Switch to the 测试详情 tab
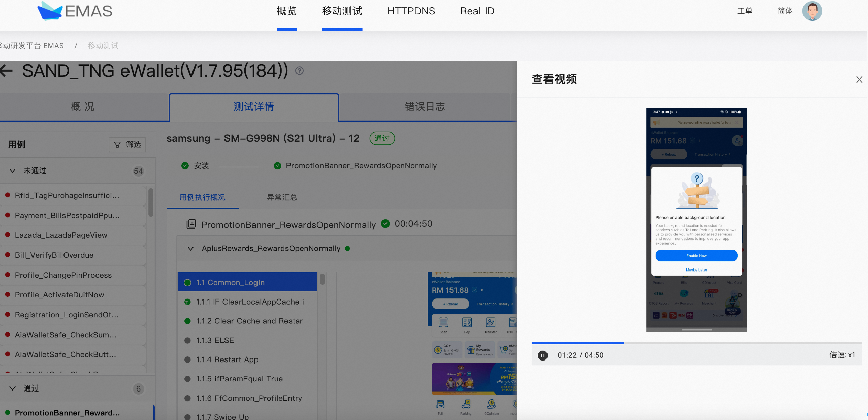The width and height of the screenshot is (868, 420). tap(253, 107)
